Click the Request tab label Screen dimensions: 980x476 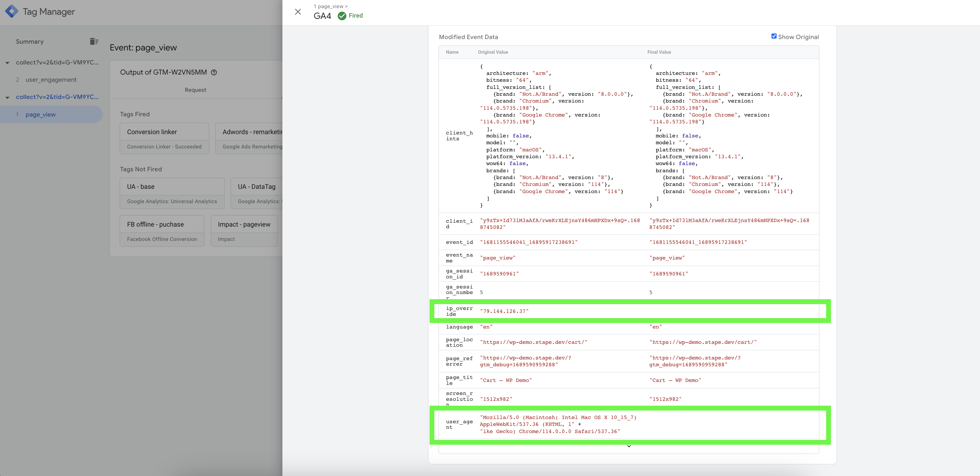click(x=196, y=90)
